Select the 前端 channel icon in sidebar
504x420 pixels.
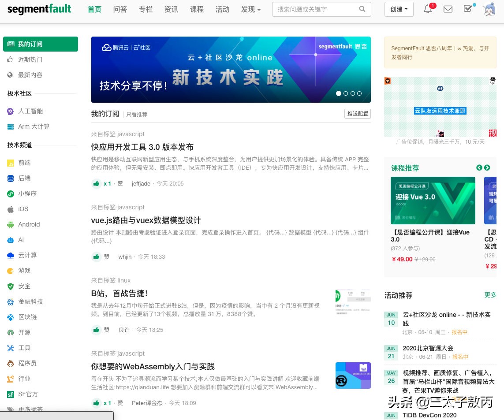click(11, 163)
